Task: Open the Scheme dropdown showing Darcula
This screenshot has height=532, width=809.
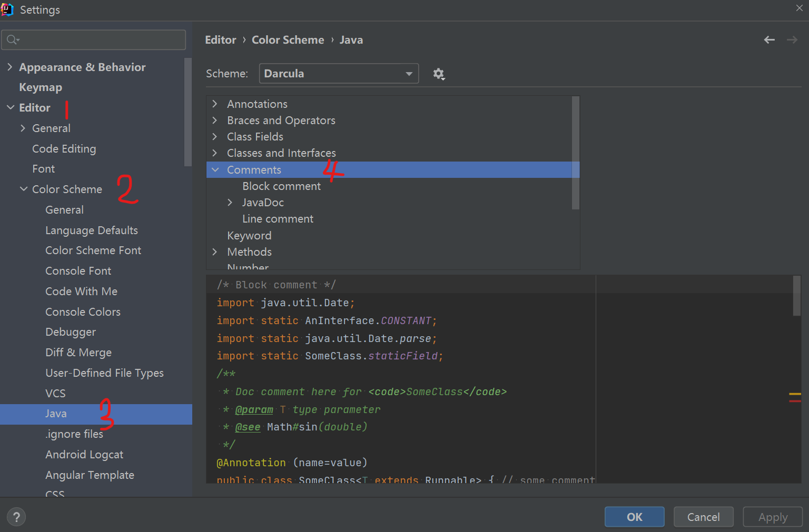Action: click(x=339, y=74)
